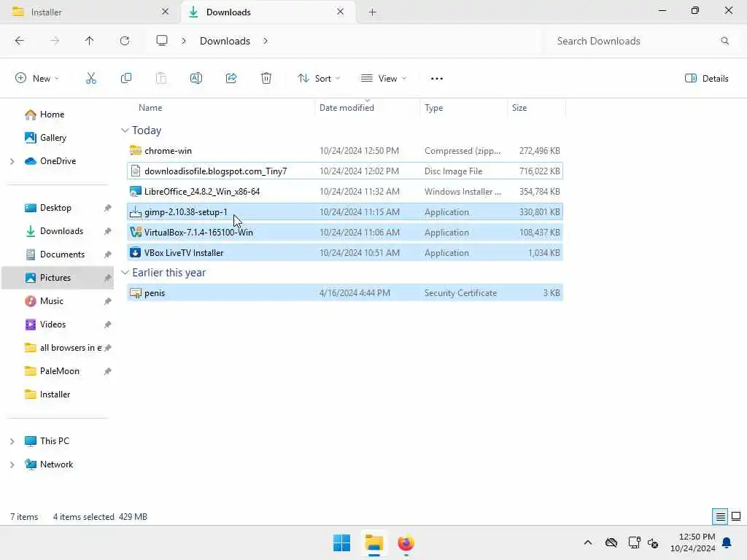Close the Installer tab
747x560 pixels.
[165, 12]
